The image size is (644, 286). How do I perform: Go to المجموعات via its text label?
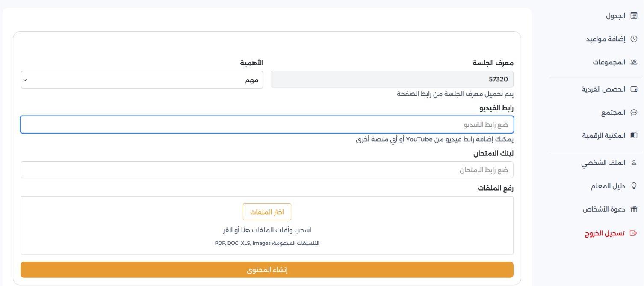tap(609, 63)
